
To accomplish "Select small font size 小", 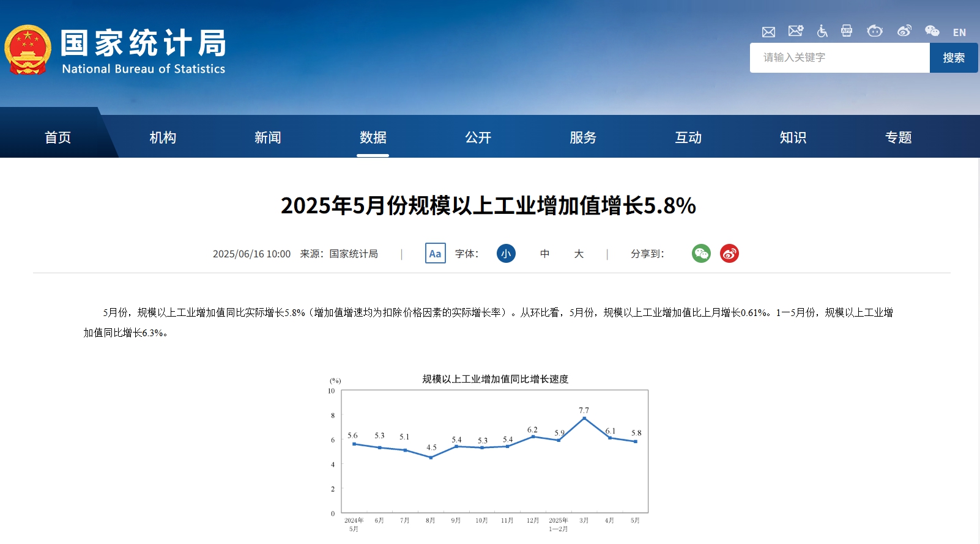I will (506, 254).
